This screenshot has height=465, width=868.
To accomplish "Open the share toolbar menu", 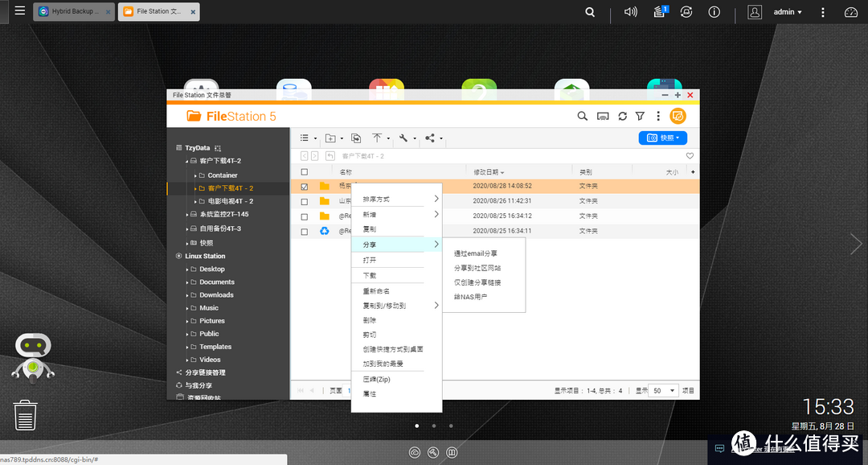I will [433, 138].
